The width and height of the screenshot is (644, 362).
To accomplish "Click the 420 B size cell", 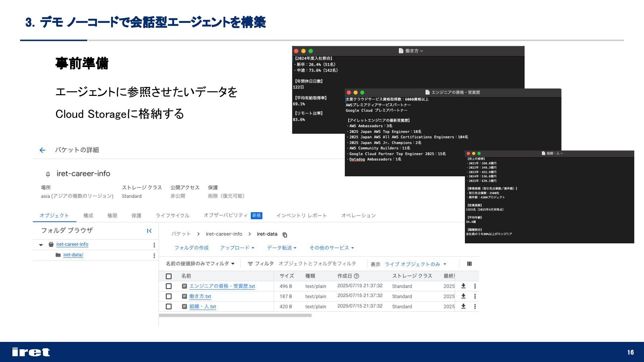I will [286, 306].
